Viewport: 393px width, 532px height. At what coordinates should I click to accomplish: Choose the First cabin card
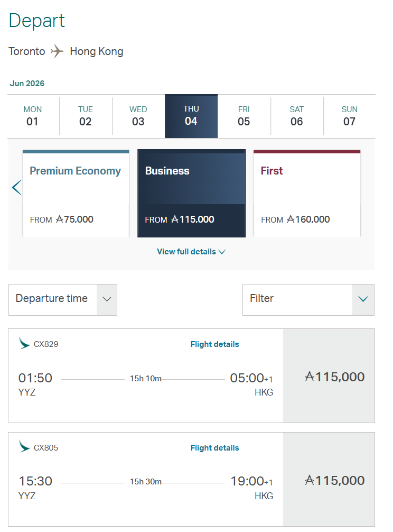pyautogui.click(x=307, y=194)
